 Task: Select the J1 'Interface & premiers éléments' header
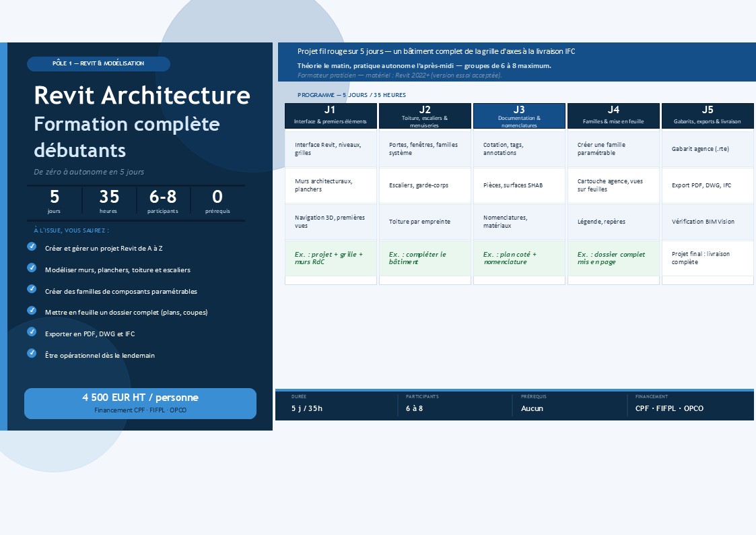pos(331,116)
